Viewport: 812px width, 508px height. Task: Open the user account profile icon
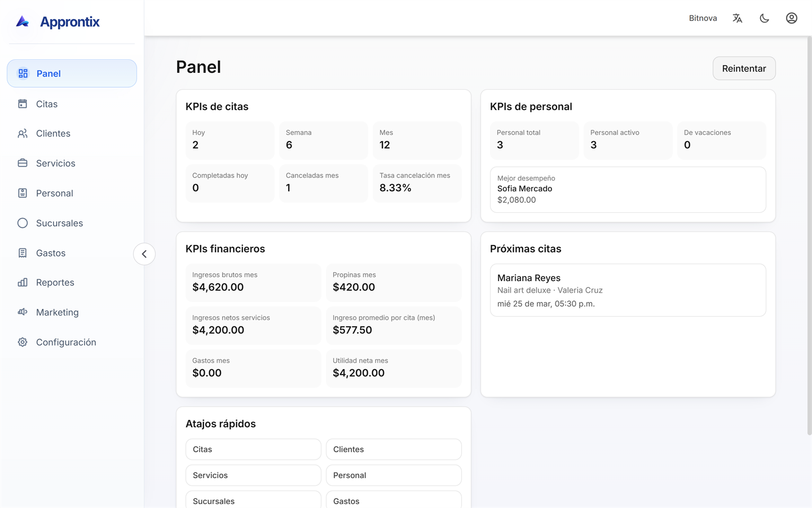791,18
